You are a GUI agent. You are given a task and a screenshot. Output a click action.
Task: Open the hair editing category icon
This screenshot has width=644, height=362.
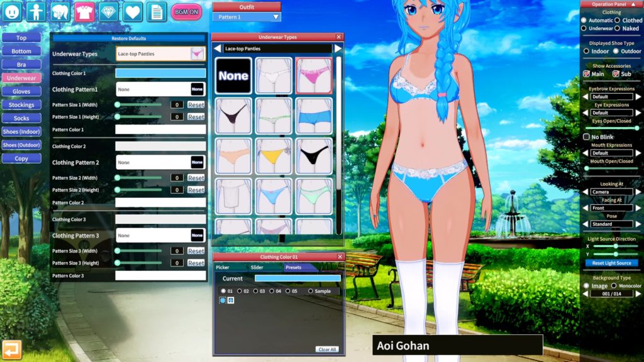pyautogui.click(x=60, y=12)
